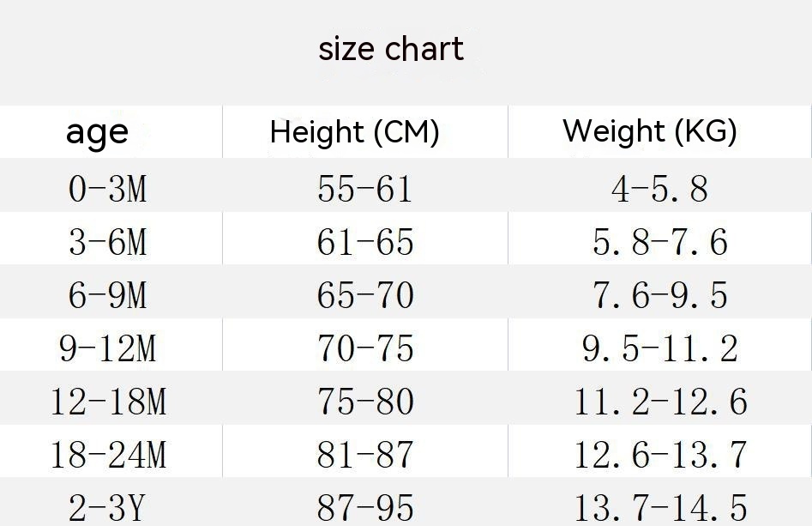
Task: Click the 5.8-7.6 weight value
Action: (660, 242)
